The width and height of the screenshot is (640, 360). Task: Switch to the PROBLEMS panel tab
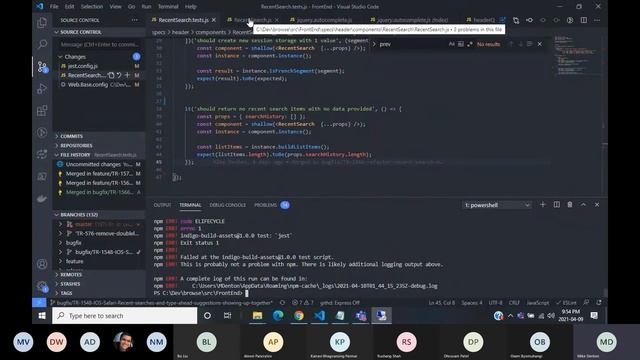click(265, 205)
